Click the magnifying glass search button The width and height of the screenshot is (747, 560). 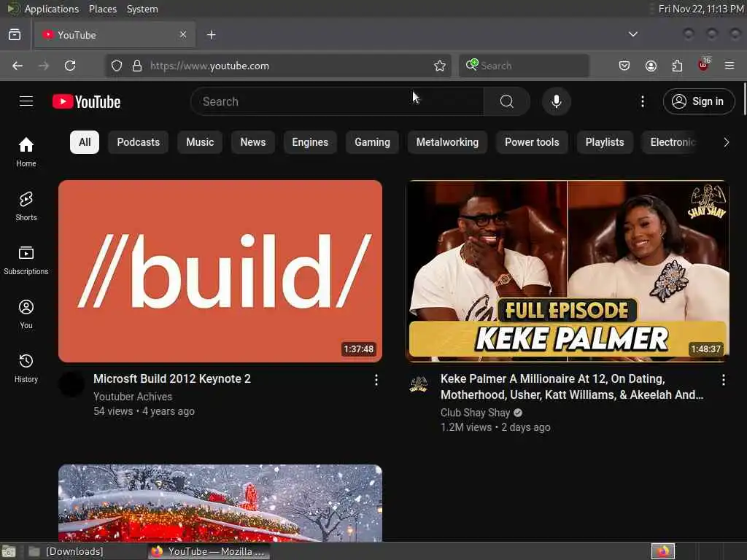pos(506,101)
